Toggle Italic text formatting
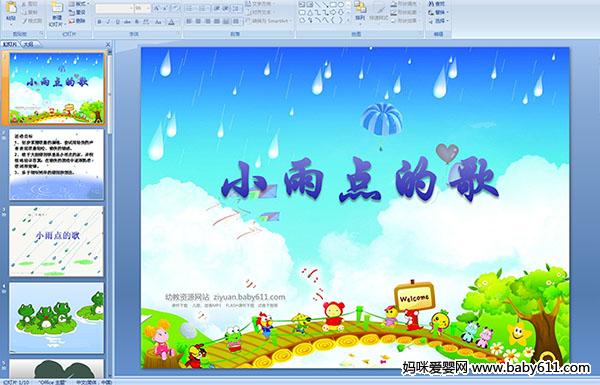This screenshot has height=385, width=600. [x=108, y=22]
